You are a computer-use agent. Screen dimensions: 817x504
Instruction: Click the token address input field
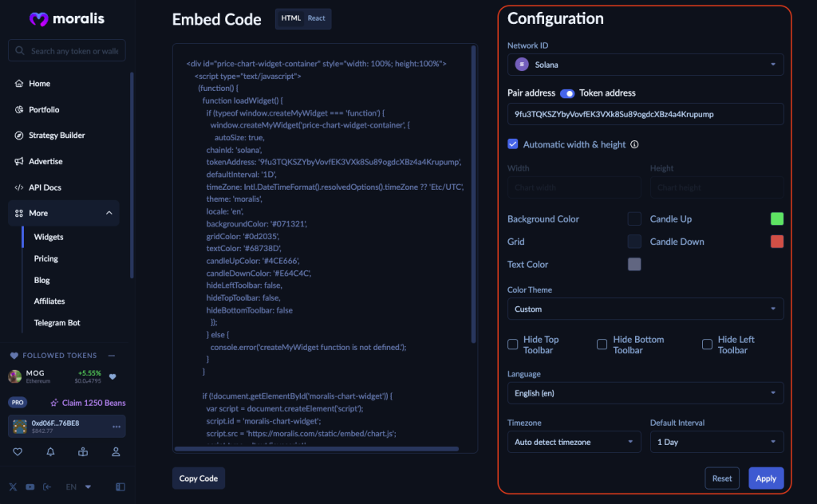pyautogui.click(x=645, y=114)
